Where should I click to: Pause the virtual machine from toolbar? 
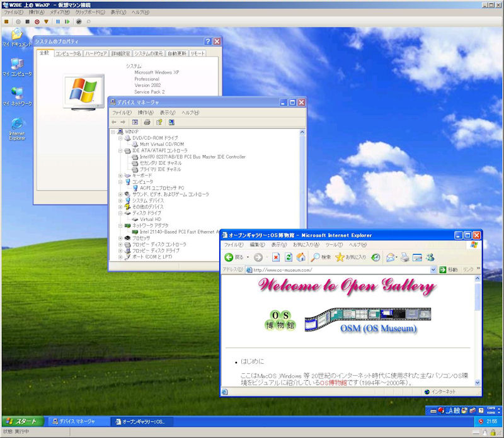pyautogui.click(x=58, y=21)
